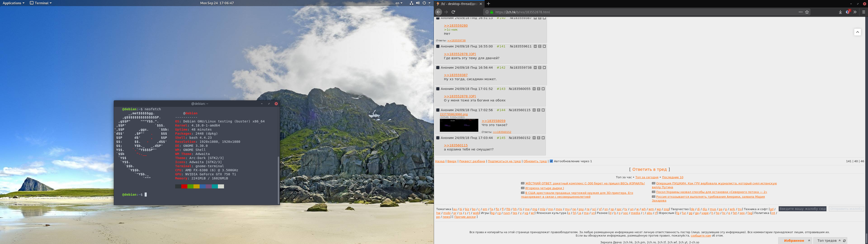View site info icon in address bar
The width and height of the screenshot is (868, 244).
coord(487,12)
